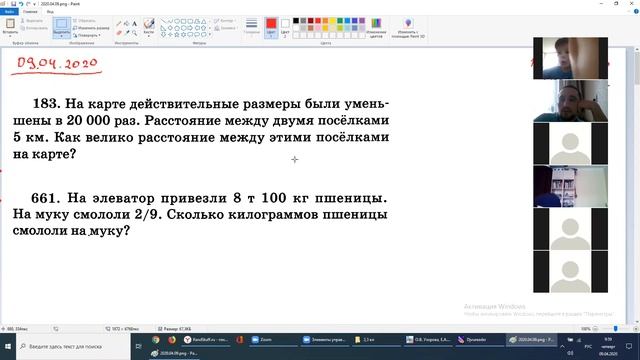Open the man's video thumbnail
Screen dimensions: 640x360
click(570, 101)
